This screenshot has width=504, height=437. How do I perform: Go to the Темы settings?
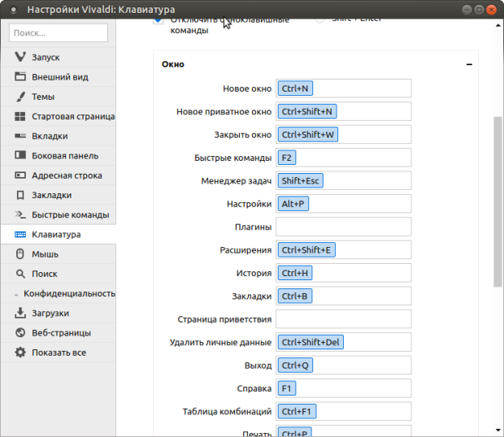43,97
